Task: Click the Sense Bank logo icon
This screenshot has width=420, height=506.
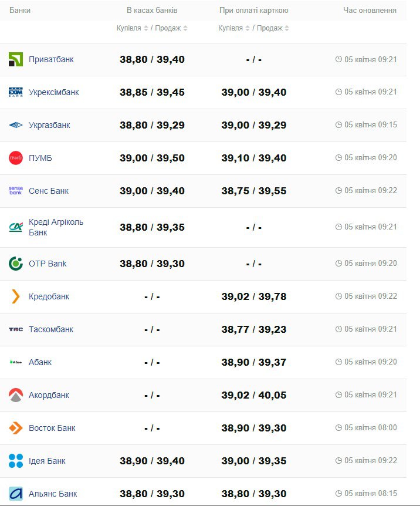Action: (x=16, y=191)
